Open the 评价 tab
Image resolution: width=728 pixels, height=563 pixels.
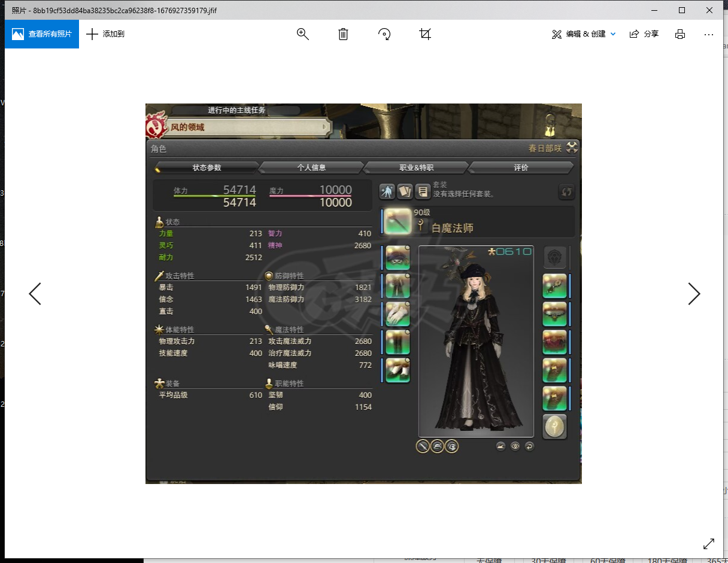point(521,168)
